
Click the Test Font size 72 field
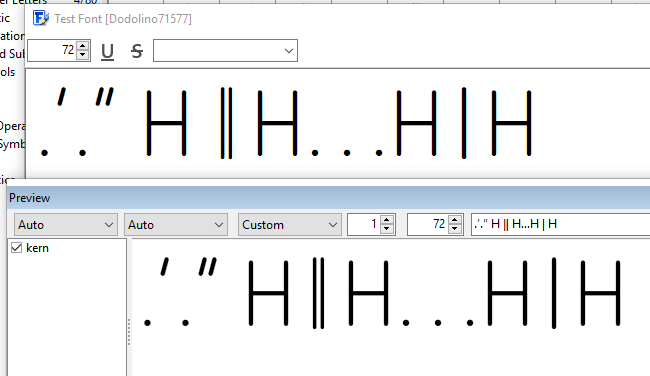tap(53, 51)
